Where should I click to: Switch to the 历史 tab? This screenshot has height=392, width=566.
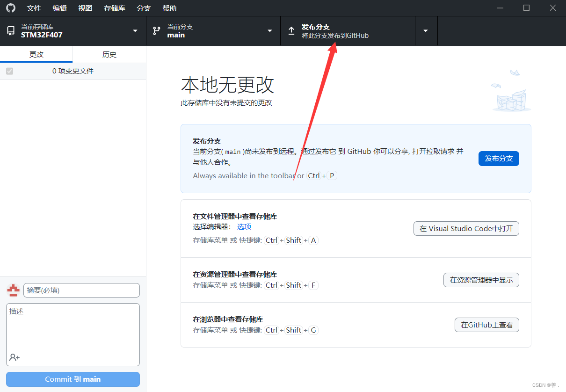pos(109,54)
